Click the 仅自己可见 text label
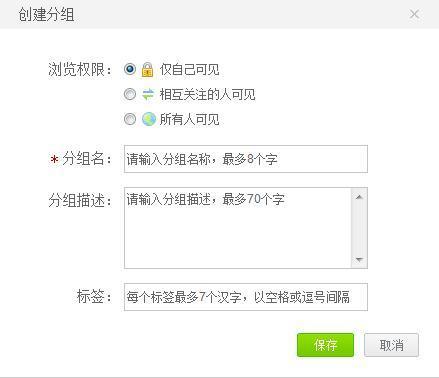The height and width of the screenshot is (378, 439). point(189,70)
